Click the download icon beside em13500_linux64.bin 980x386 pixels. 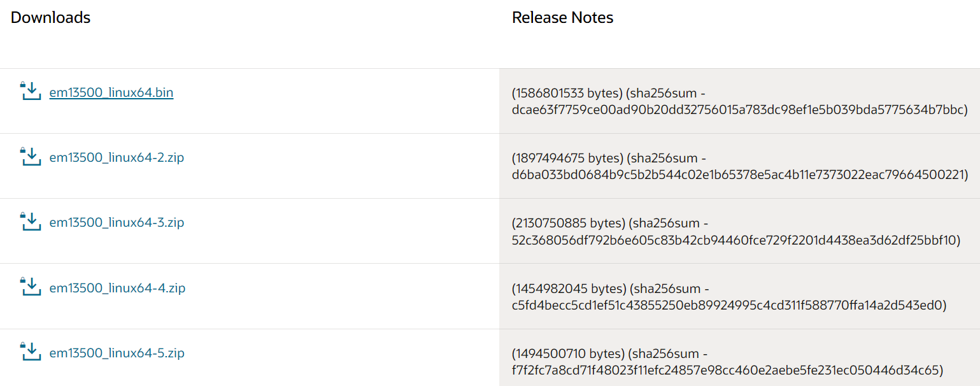[31, 92]
